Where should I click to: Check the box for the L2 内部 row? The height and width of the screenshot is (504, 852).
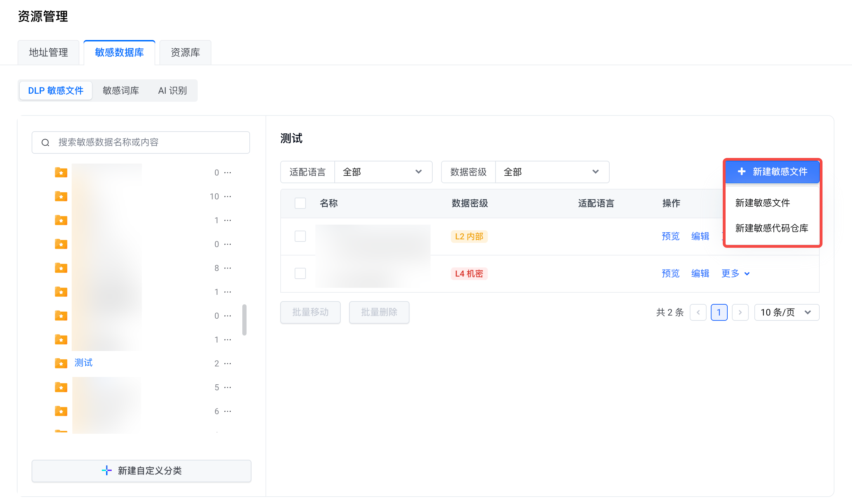[x=300, y=236]
